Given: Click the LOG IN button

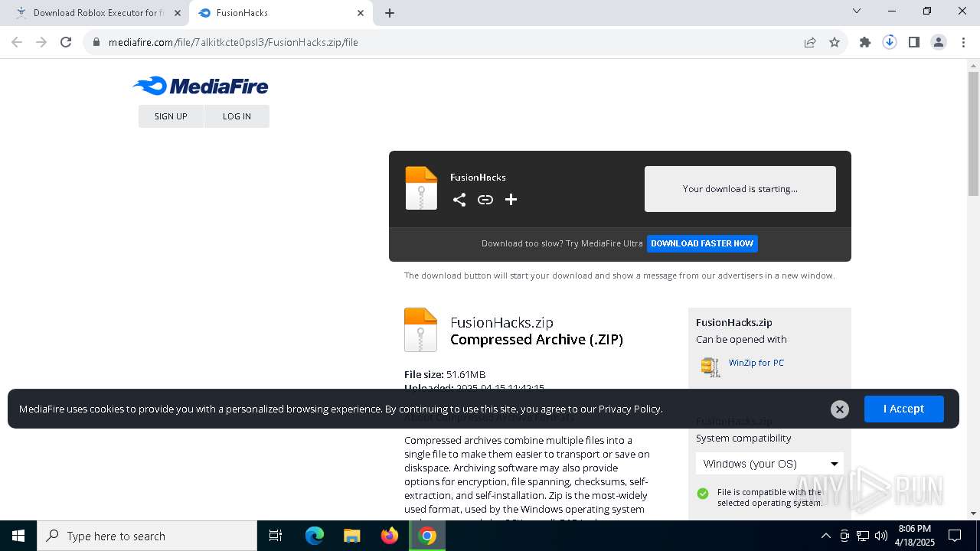Looking at the screenshot, I should (237, 116).
